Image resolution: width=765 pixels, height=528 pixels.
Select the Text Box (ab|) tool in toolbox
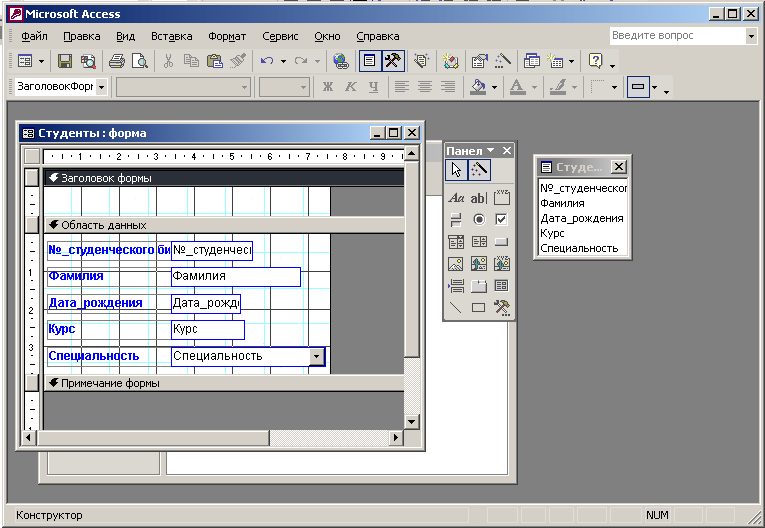point(479,198)
